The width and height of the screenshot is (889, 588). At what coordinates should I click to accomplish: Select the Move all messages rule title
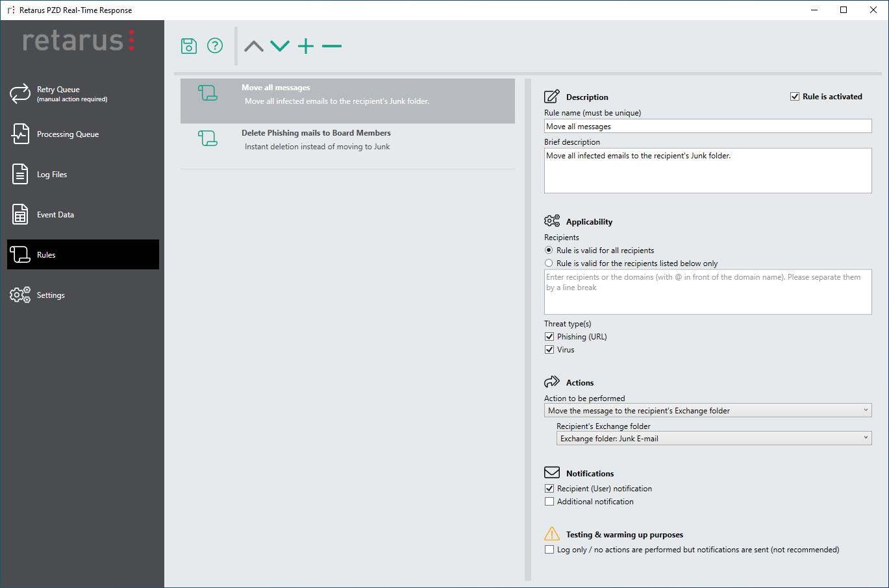[x=276, y=88]
